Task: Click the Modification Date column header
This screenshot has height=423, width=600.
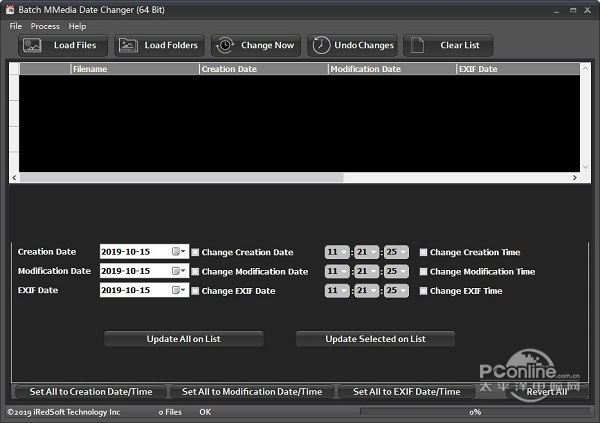Action: click(x=393, y=69)
